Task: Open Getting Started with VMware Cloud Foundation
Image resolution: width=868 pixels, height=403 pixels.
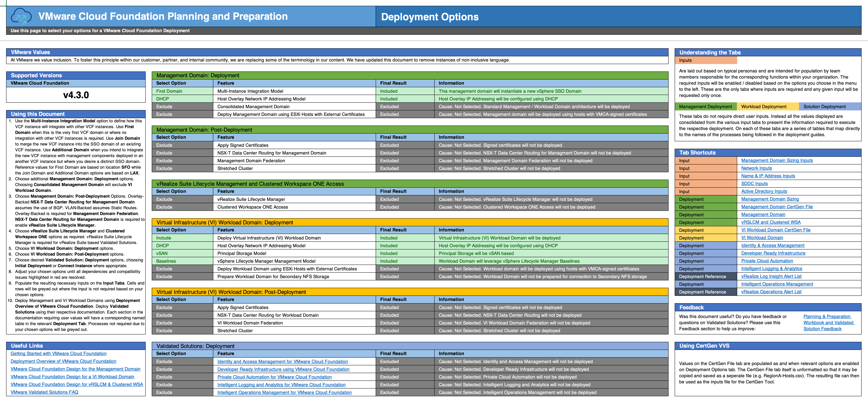Action: point(58,353)
